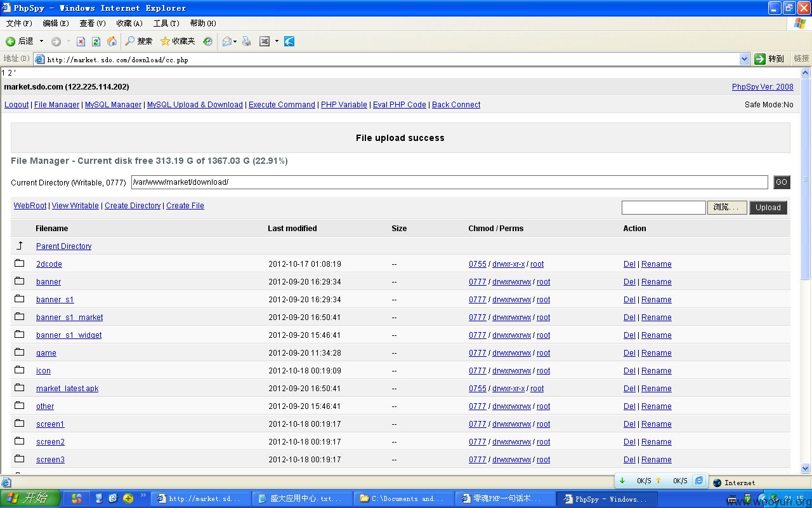The image size is (812, 508).
Task: Click the Logout link
Action: click(16, 105)
